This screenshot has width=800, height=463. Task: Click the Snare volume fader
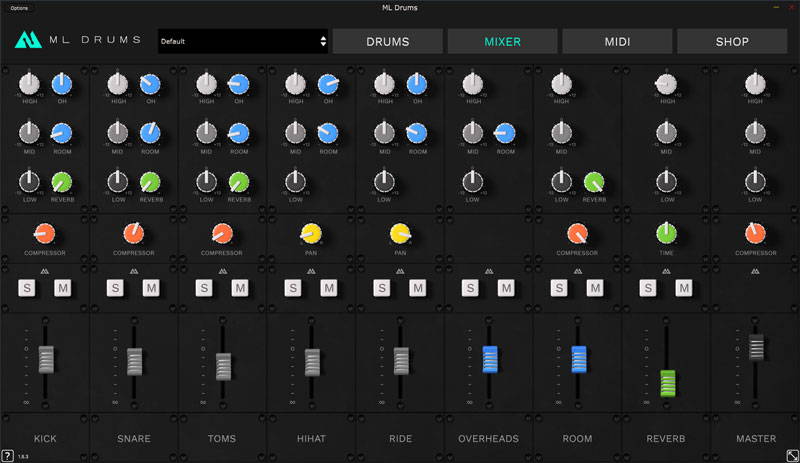point(135,361)
